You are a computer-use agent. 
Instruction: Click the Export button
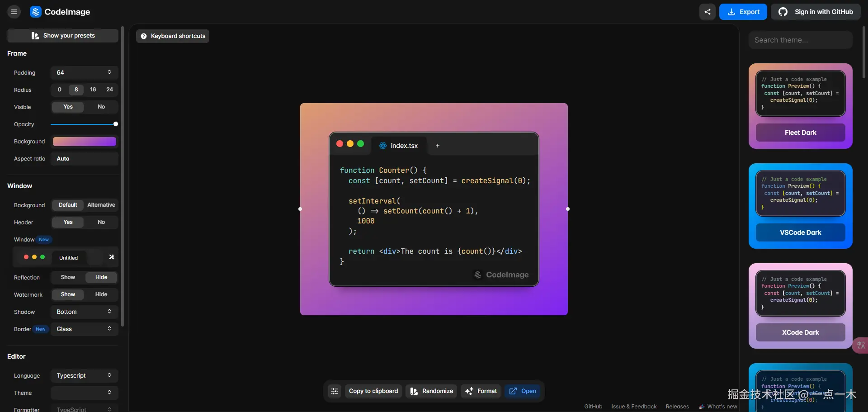743,11
